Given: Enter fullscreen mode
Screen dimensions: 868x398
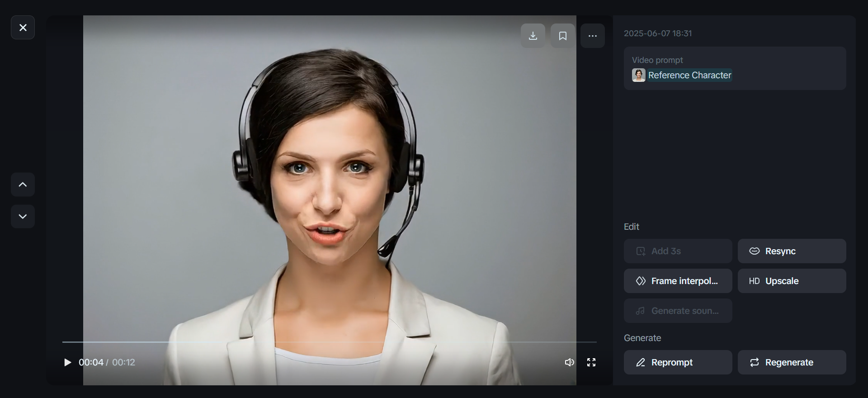Looking at the screenshot, I should click(591, 362).
